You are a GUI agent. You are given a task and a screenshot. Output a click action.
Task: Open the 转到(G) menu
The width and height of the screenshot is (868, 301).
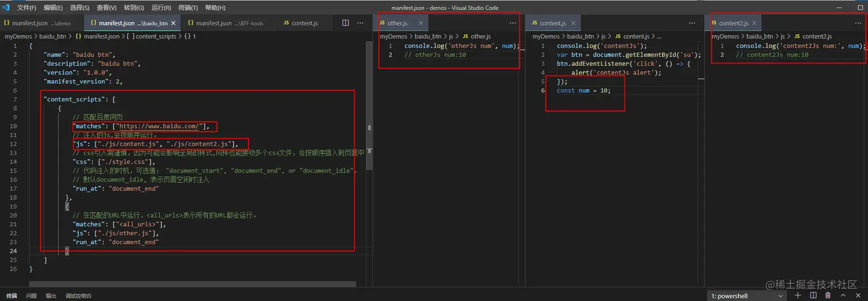134,7
